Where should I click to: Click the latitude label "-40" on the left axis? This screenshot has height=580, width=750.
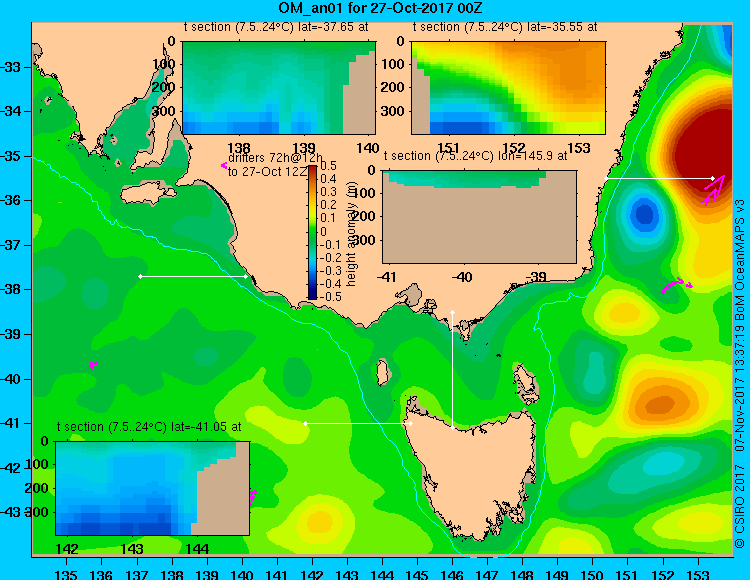click(x=11, y=379)
